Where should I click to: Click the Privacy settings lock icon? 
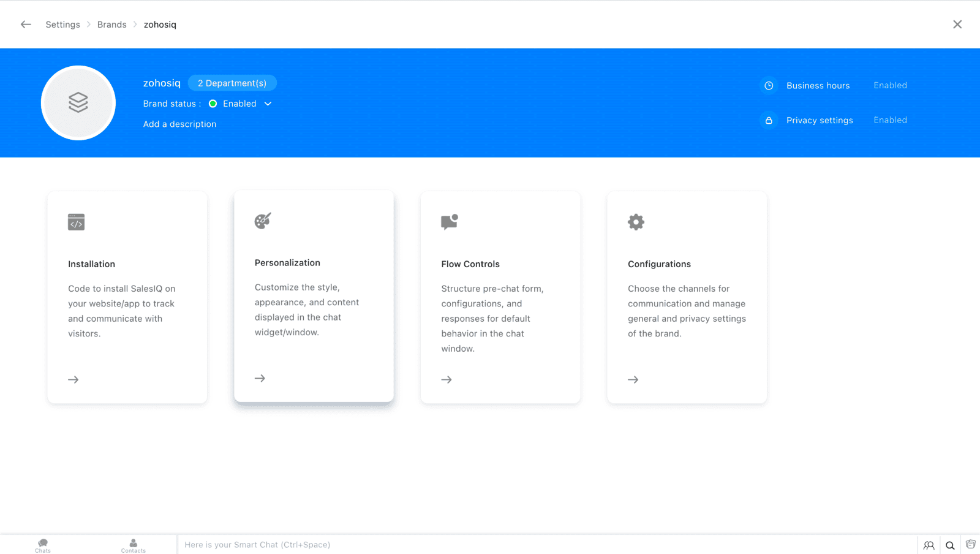coord(769,121)
